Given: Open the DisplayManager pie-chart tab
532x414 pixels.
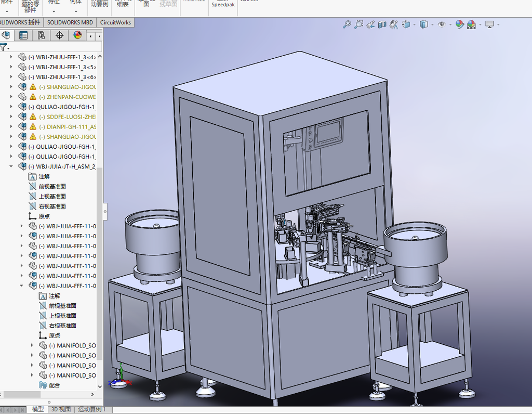Looking at the screenshot, I should pyautogui.click(x=77, y=35).
